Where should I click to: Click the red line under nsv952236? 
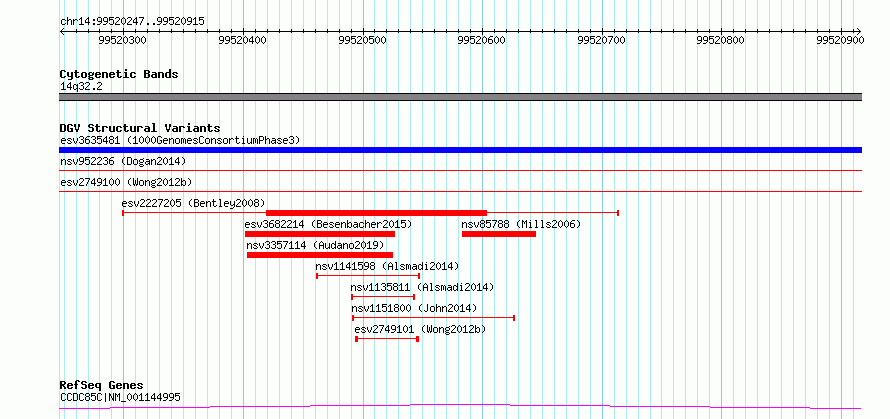pyautogui.click(x=460, y=170)
